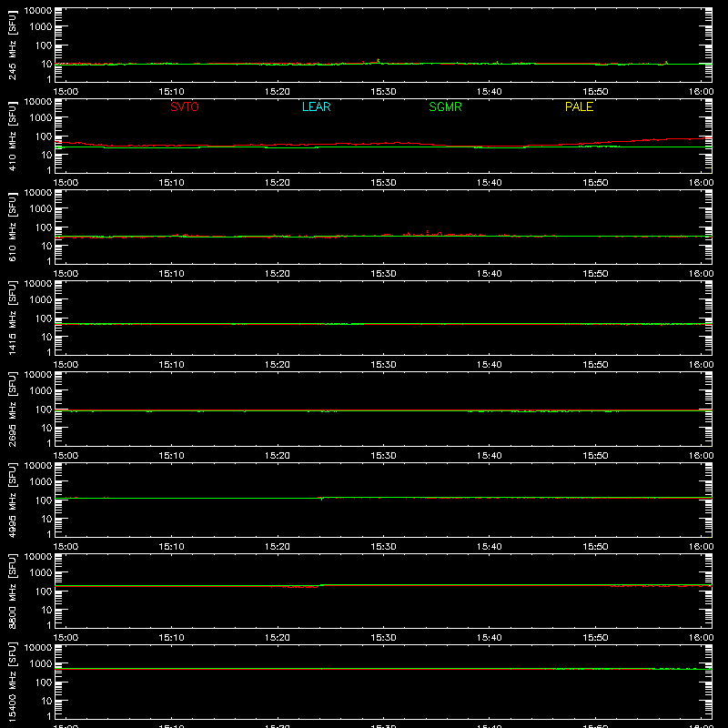Click '15:50' tick below the 2695 MHz panel
Screen dimensions: 728x728
[595, 456]
